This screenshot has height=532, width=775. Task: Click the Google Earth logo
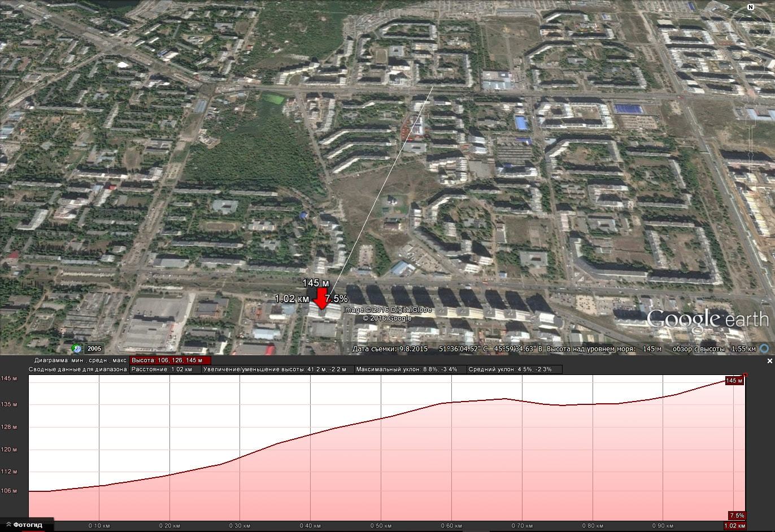click(x=707, y=320)
